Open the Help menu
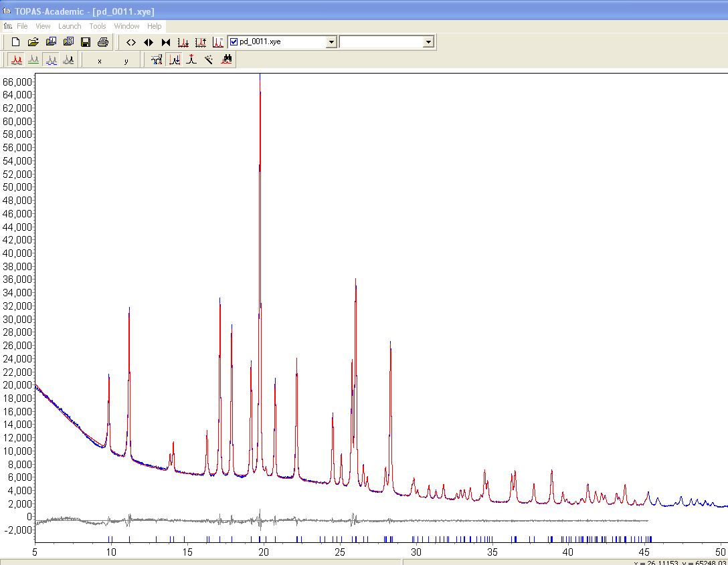This screenshot has width=728, height=565. pos(154,26)
